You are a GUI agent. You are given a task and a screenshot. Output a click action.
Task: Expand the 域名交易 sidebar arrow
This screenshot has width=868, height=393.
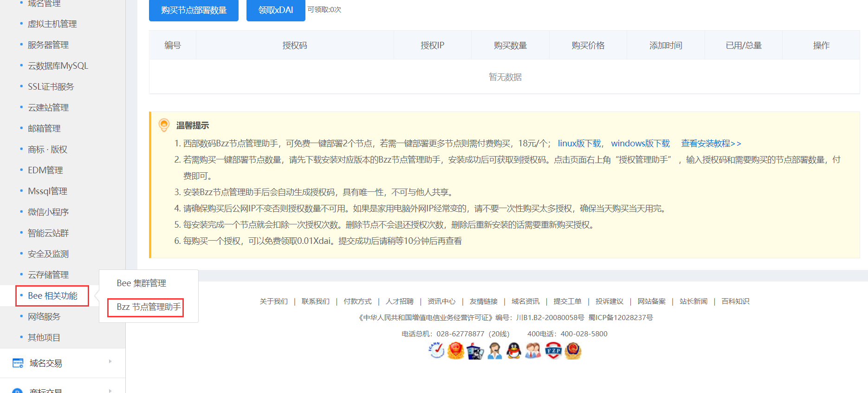tap(110, 361)
